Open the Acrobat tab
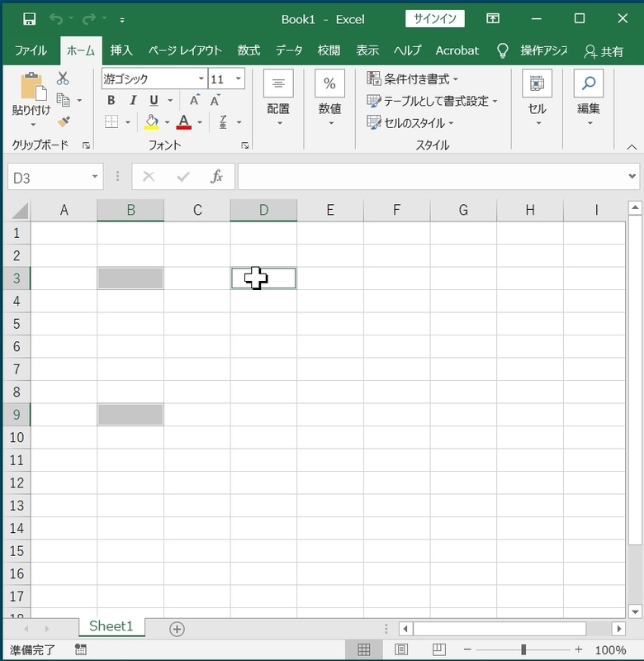644x661 pixels. [x=457, y=50]
